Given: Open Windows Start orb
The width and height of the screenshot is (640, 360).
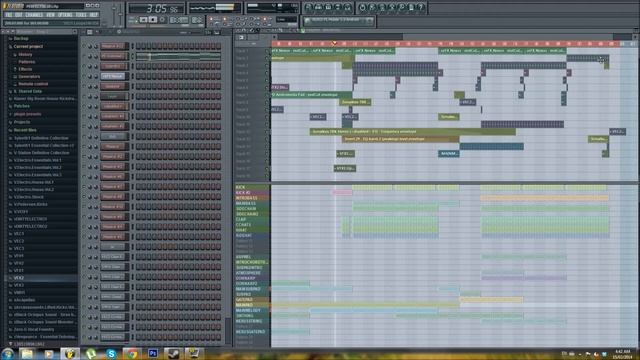Looking at the screenshot, I should click(8, 353).
